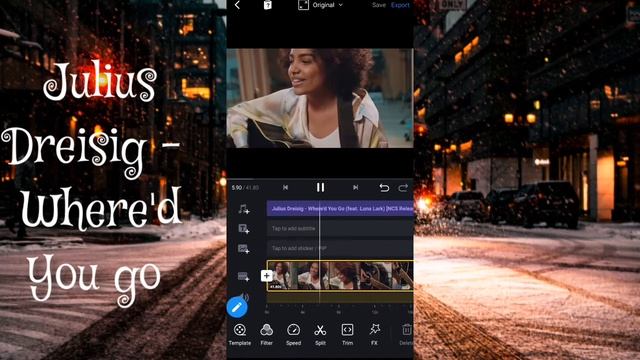Click the Save button
The image size is (640, 360).
(x=379, y=5)
